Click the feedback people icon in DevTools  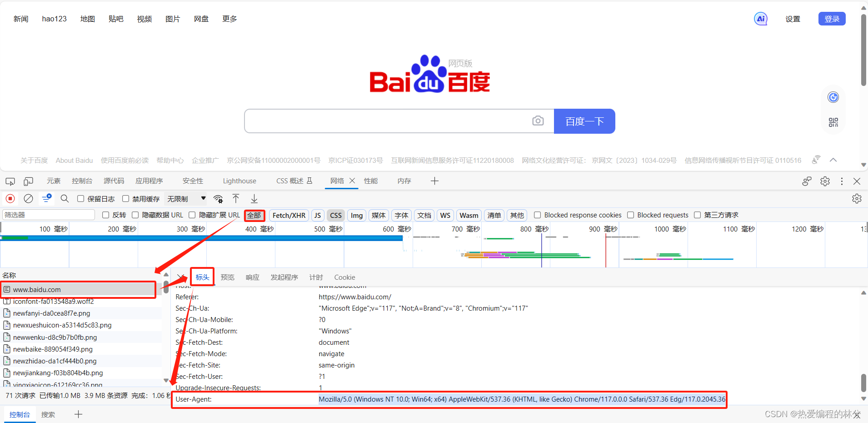(807, 181)
